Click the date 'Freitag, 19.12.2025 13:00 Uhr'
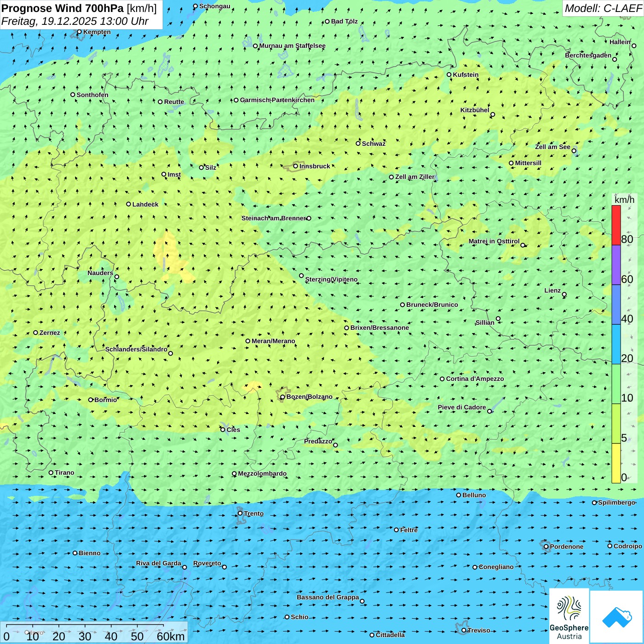Screen dimensions: 644x644 [x=75, y=21]
